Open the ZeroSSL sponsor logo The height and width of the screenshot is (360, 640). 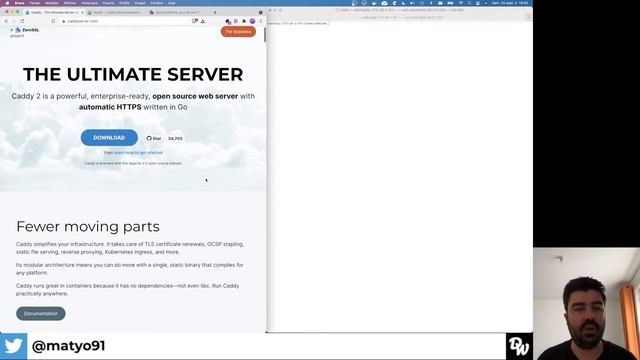pyautogui.click(x=27, y=30)
